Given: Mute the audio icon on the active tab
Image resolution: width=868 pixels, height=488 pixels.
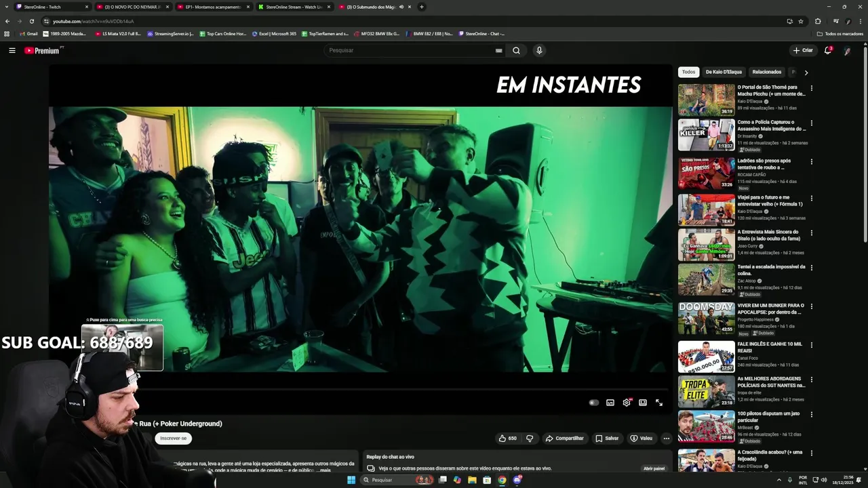Looking at the screenshot, I should point(401,7).
